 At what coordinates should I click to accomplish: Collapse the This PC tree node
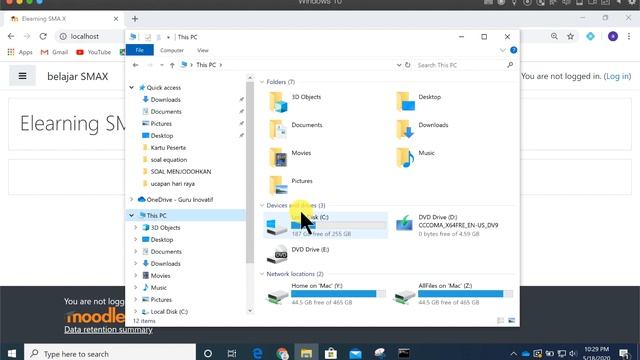coord(131,216)
